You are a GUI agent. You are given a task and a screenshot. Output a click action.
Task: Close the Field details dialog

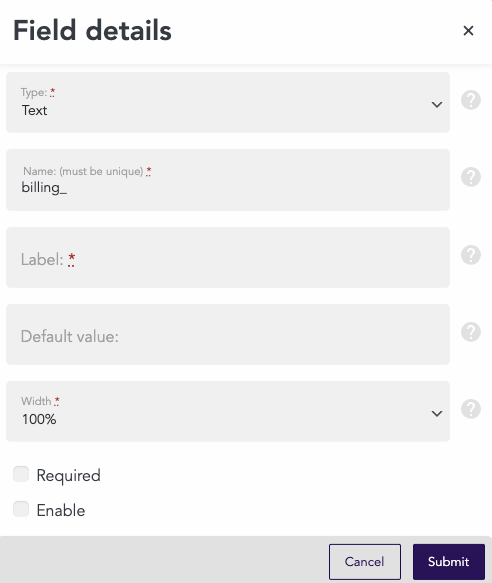coord(468,30)
